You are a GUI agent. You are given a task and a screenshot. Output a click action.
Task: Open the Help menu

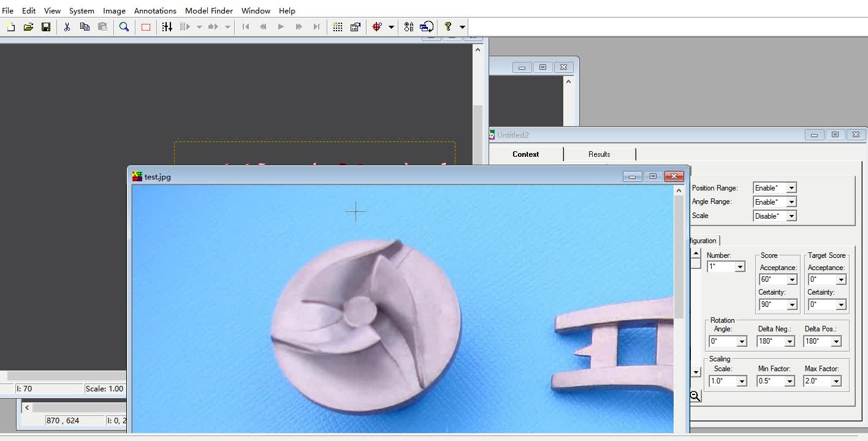[x=287, y=10]
